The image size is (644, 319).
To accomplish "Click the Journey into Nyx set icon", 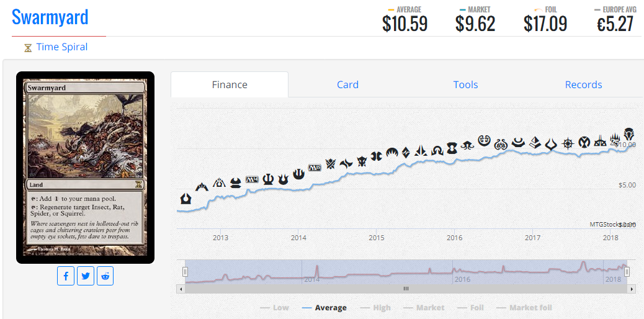I will pos(298,175).
